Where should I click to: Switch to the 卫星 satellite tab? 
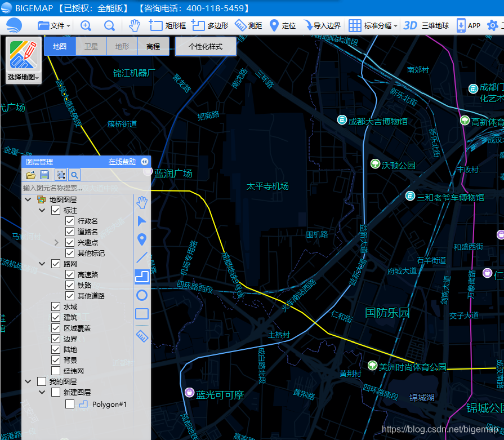click(x=91, y=46)
